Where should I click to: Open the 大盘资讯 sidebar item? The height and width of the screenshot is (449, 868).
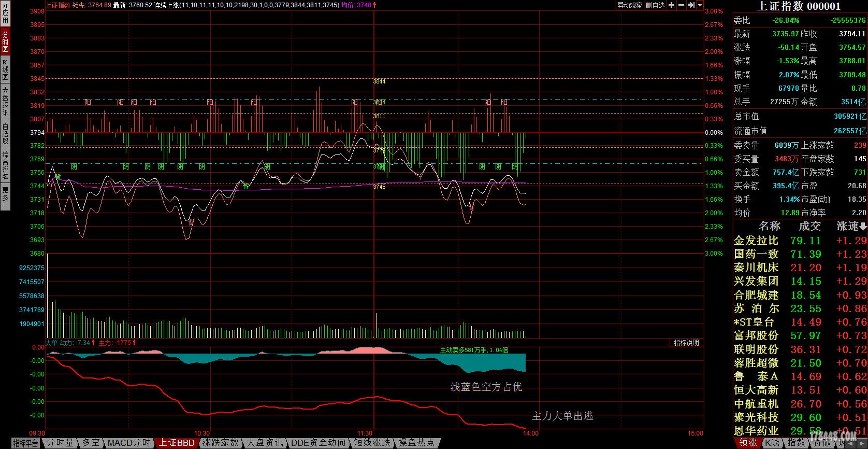5,101
